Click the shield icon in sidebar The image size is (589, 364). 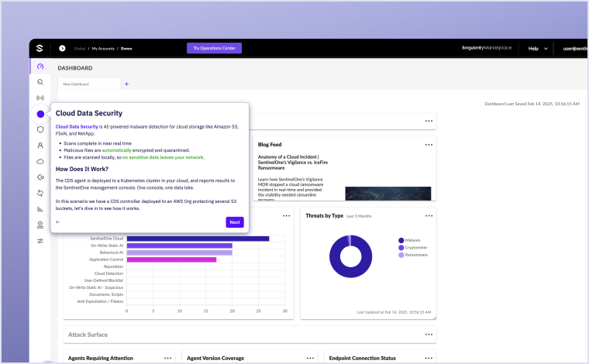(x=40, y=129)
